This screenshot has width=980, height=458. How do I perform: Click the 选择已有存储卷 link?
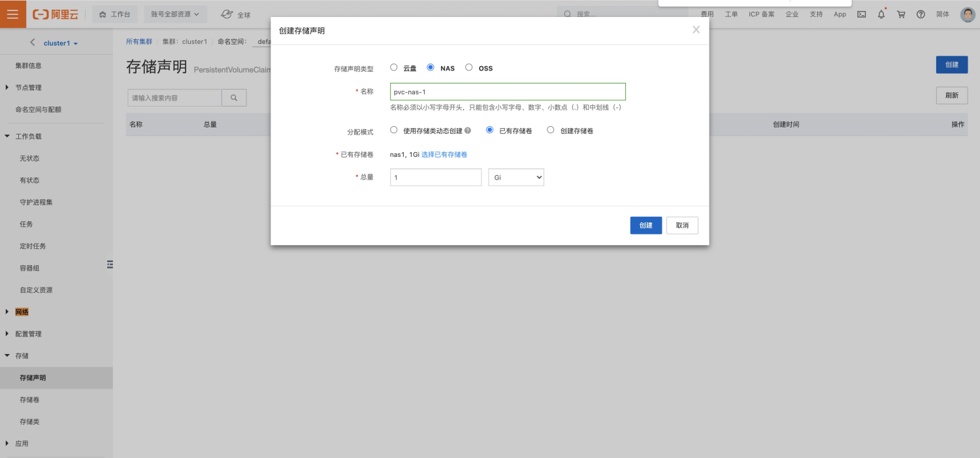[x=444, y=155]
